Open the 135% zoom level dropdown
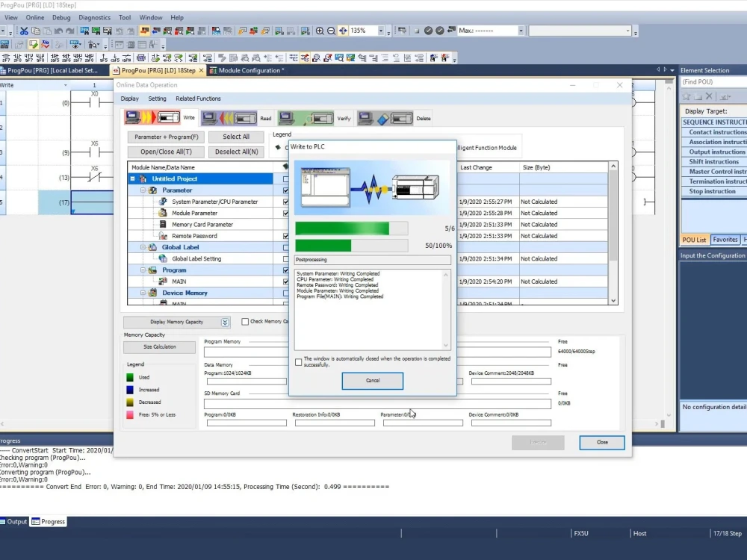Screen dimensions: 747x560 (x=381, y=31)
